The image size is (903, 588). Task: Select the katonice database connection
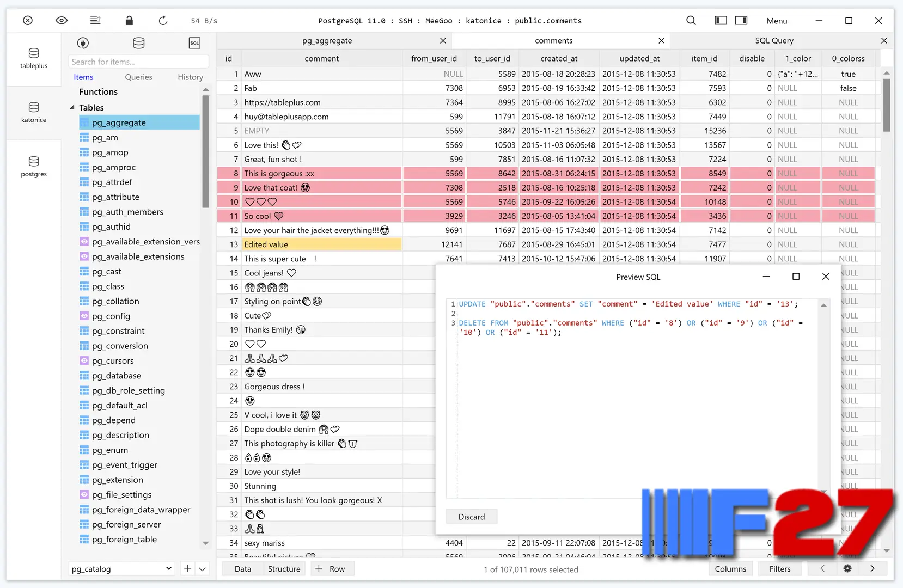pyautogui.click(x=34, y=113)
